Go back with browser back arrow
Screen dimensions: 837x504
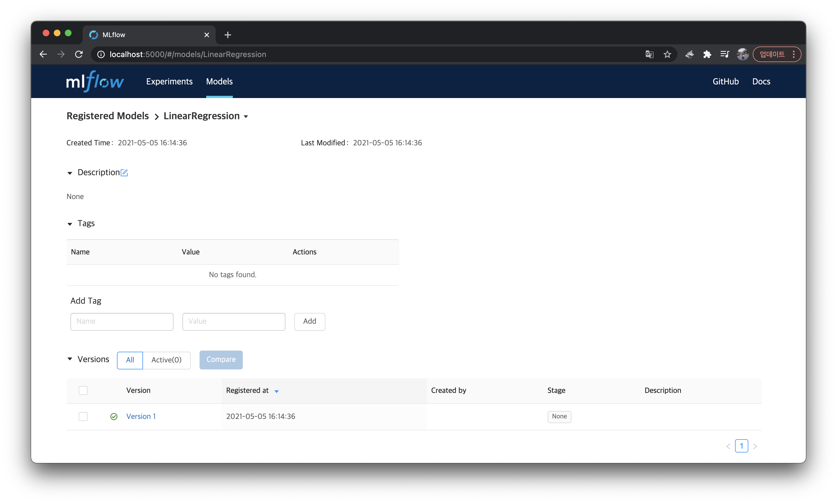(x=43, y=54)
